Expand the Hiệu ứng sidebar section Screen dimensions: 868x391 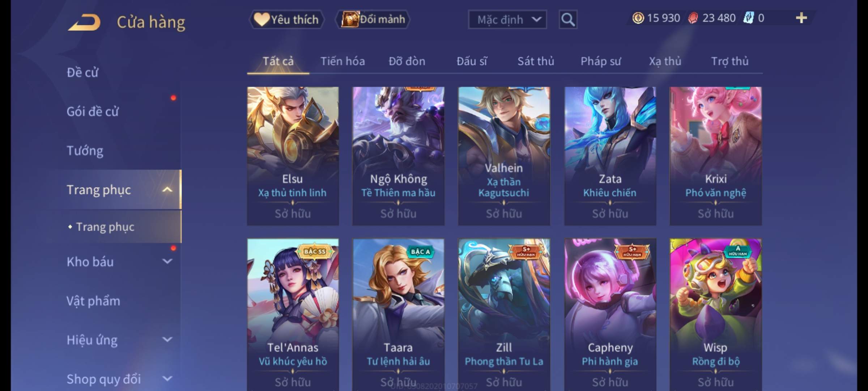[x=167, y=339]
